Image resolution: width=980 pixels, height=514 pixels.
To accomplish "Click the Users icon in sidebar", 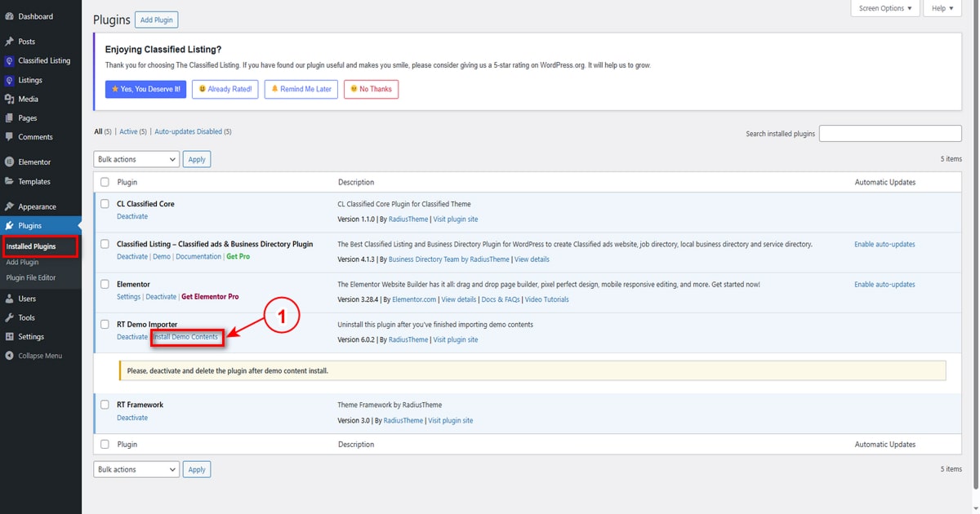I will pyautogui.click(x=9, y=299).
